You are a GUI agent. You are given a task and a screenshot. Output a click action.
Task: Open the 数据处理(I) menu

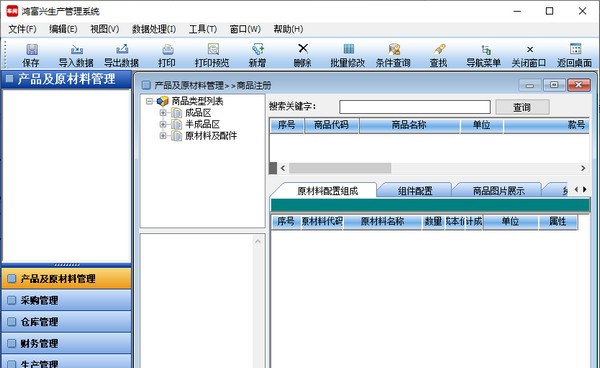[154, 29]
